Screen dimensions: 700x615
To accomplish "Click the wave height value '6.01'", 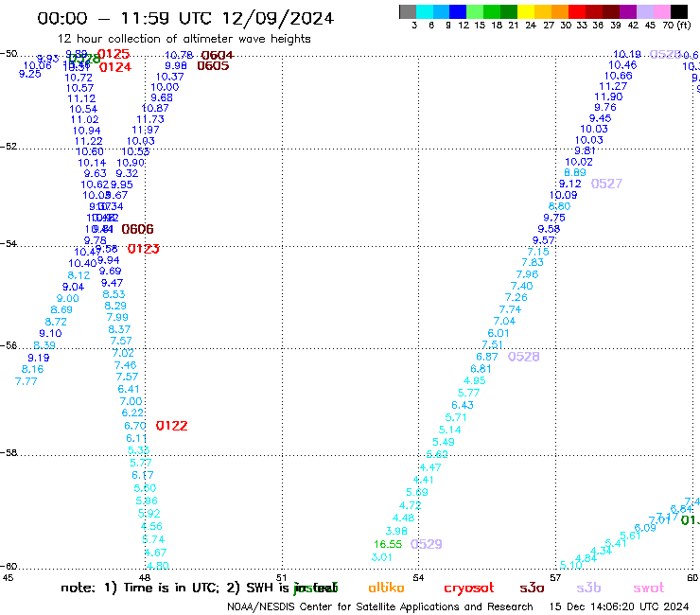I will point(499,333).
